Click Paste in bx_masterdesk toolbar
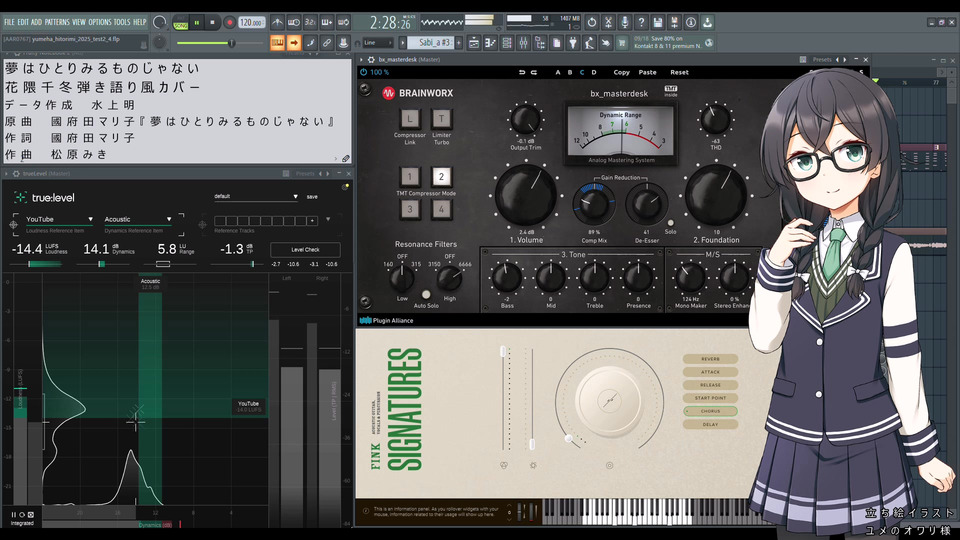 tap(647, 72)
